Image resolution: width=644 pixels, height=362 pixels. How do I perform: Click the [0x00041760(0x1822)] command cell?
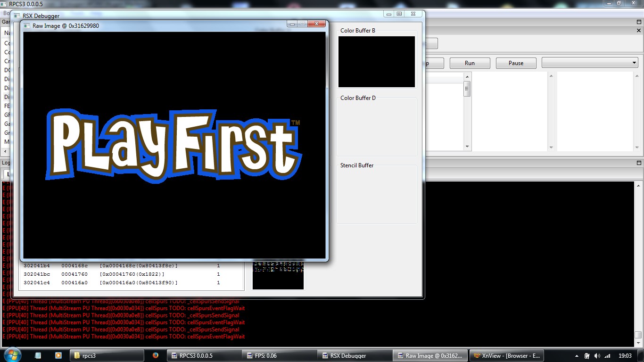click(x=132, y=274)
